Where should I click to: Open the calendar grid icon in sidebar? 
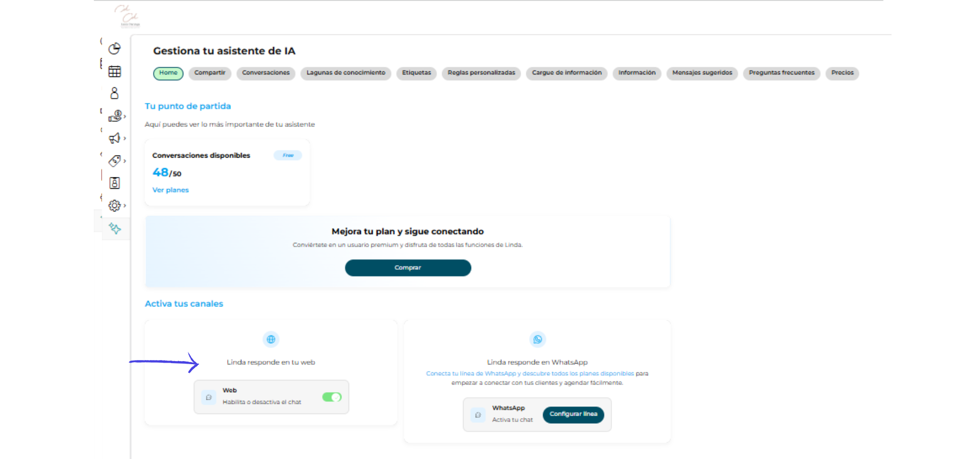click(x=114, y=71)
